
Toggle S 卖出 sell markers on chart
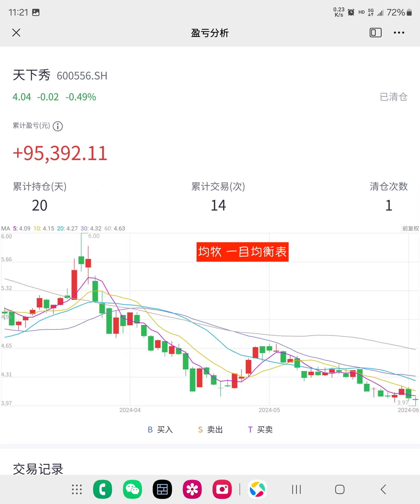(210, 430)
